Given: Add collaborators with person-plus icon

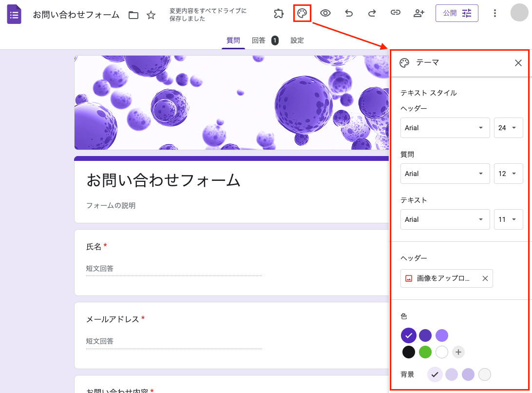Looking at the screenshot, I should [419, 14].
